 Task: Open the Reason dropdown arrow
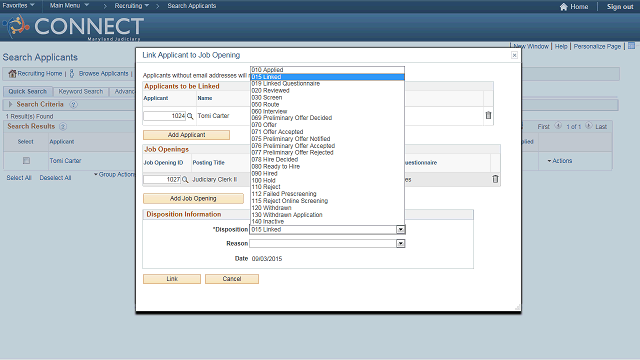pyautogui.click(x=401, y=244)
